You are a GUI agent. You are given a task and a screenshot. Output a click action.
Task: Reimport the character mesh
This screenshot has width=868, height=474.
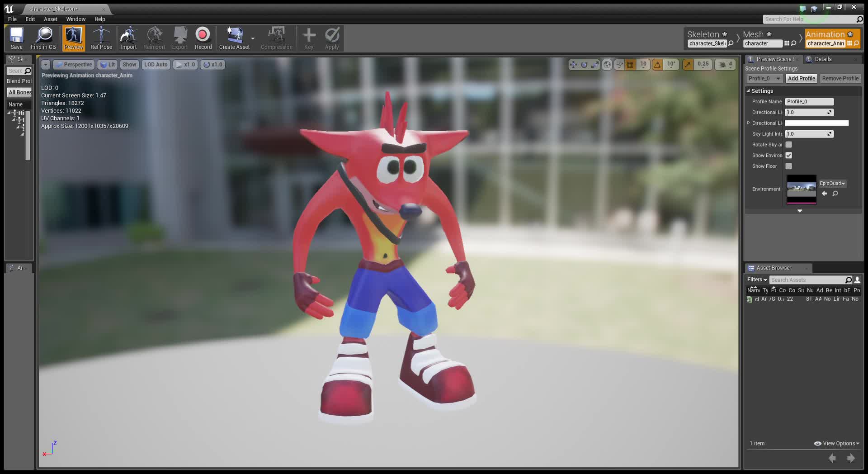(154, 38)
